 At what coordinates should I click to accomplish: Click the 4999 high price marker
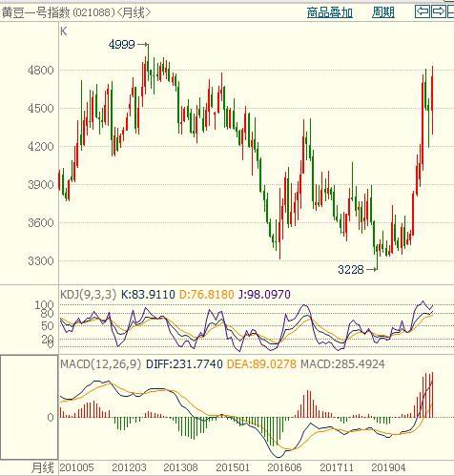pyautogui.click(x=121, y=44)
